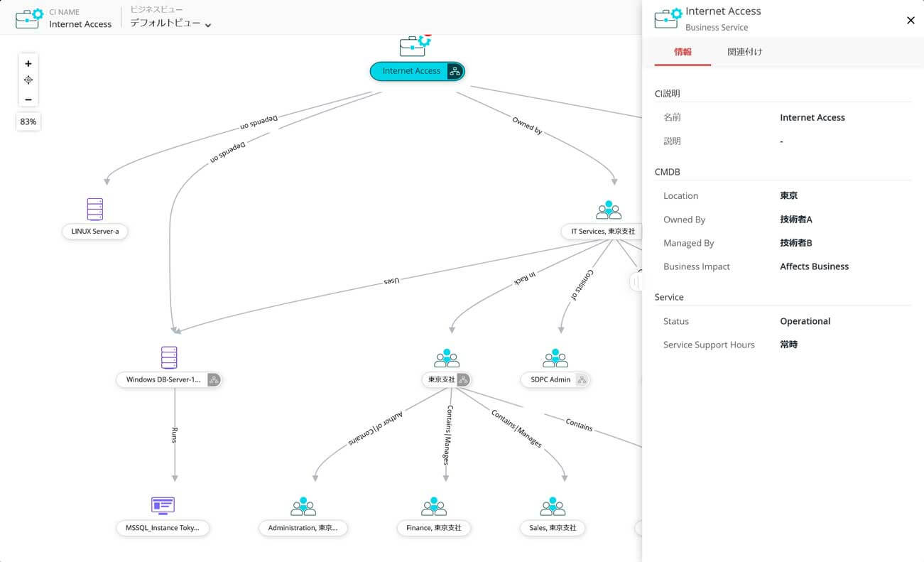This screenshot has height=562, width=924.
Task: Click the 83% zoom level indicator
Action: pos(28,121)
